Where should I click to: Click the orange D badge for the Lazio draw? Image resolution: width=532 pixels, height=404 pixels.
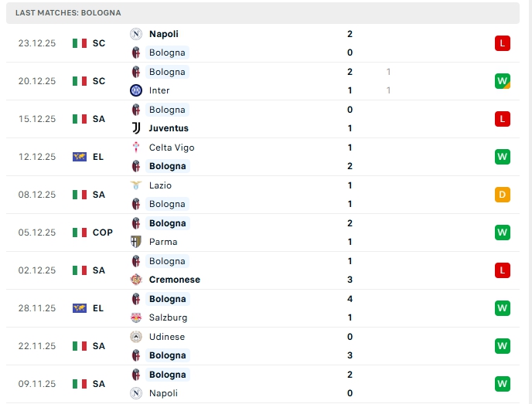503,195
